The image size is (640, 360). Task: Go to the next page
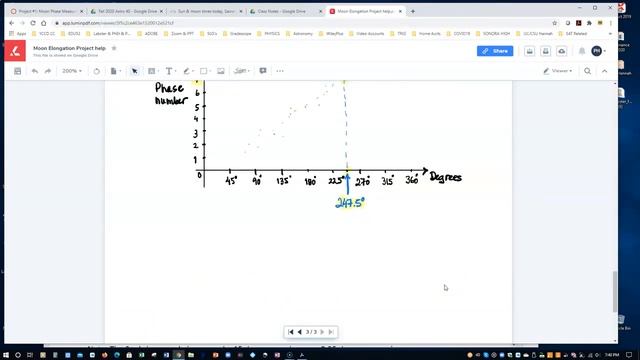322,332
